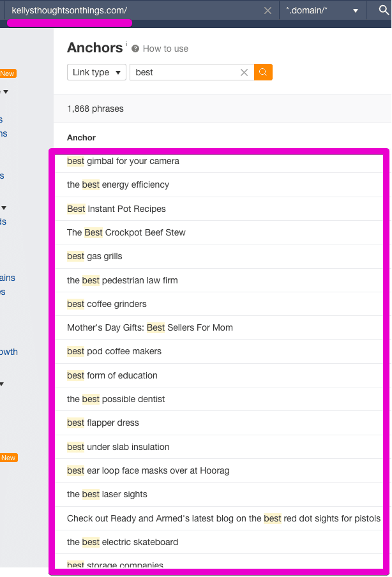
Task: Open the How to use link
Action: coord(165,49)
